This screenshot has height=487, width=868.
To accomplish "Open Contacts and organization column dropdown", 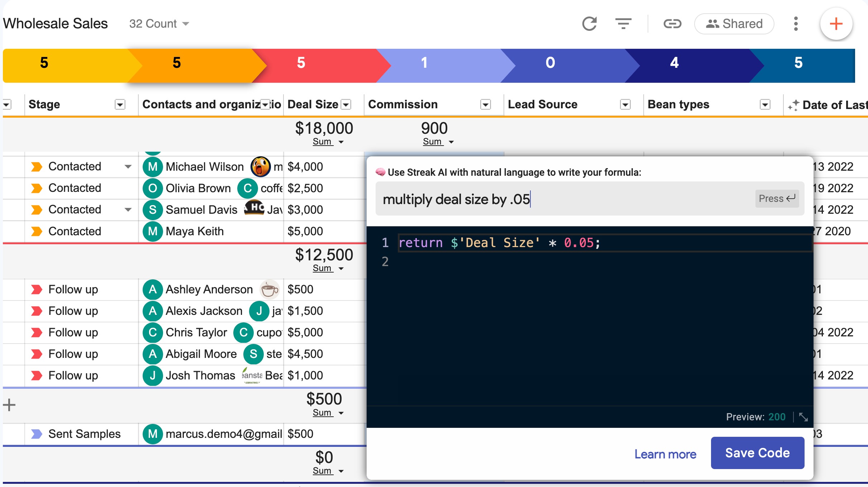I will tap(265, 104).
